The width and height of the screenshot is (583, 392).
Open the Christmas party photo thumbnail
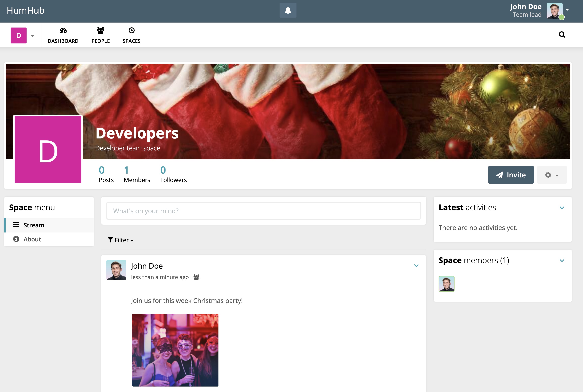[x=175, y=350]
